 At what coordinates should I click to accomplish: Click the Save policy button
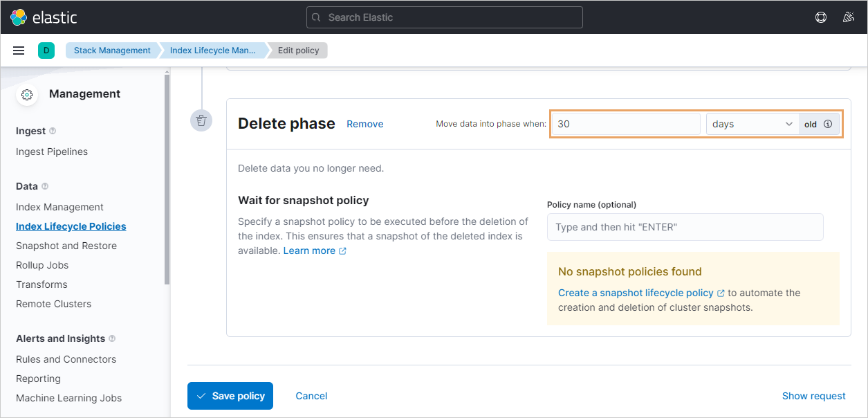coord(230,396)
